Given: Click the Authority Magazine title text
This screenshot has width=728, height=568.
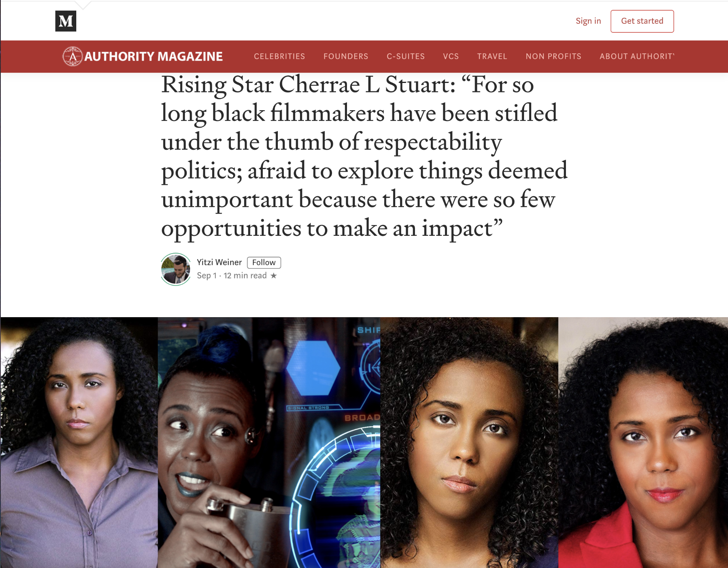Looking at the screenshot, I should pyautogui.click(x=154, y=56).
